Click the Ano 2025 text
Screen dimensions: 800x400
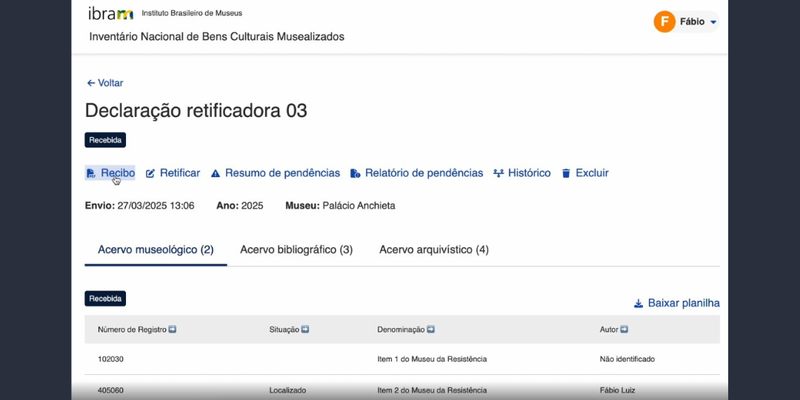point(240,206)
